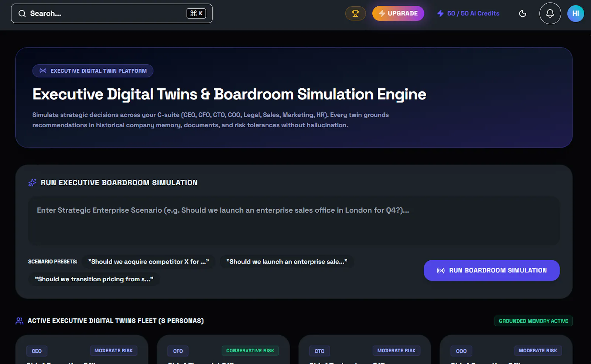Image resolution: width=591 pixels, height=364 pixels.
Task: Toggle dark mode with the moon icon
Action: click(523, 14)
